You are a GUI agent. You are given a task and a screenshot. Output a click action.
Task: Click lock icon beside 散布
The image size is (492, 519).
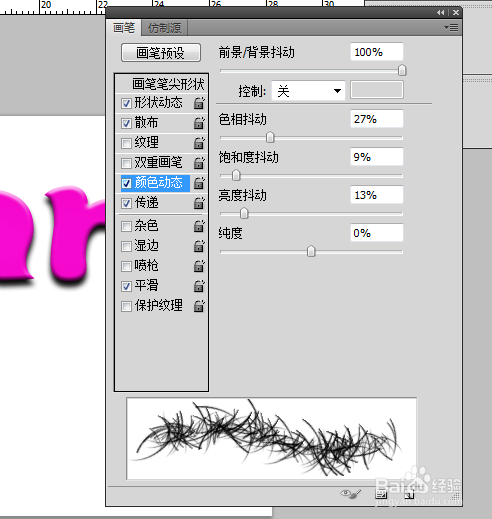pyautogui.click(x=199, y=123)
